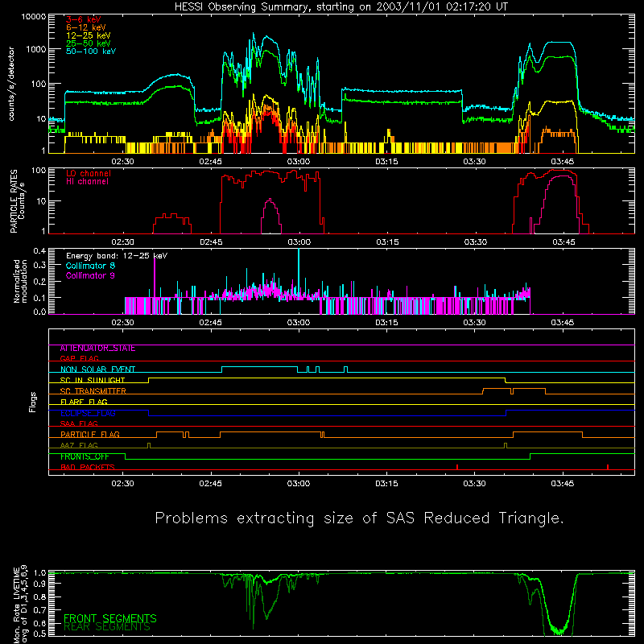The width and height of the screenshot is (644, 644).
Task: Click the 02:30 tick under flags plot
Action: pos(122,484)
